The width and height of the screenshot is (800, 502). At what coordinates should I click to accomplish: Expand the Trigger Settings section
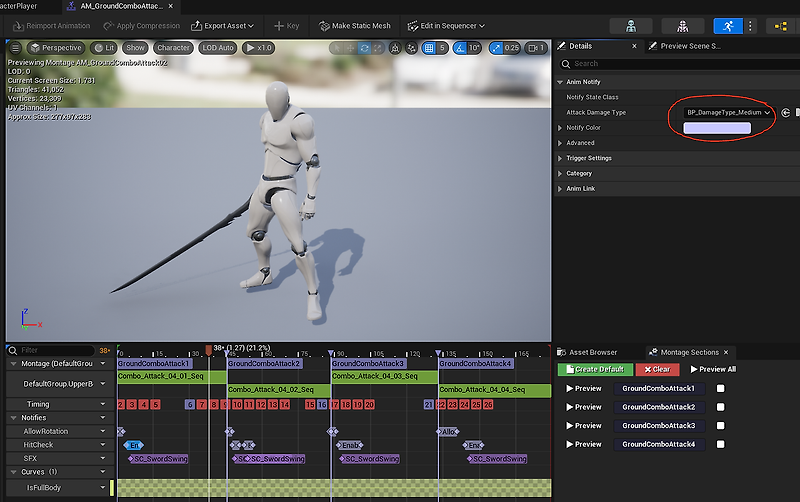pyautogui.click(x=560, y=159)
